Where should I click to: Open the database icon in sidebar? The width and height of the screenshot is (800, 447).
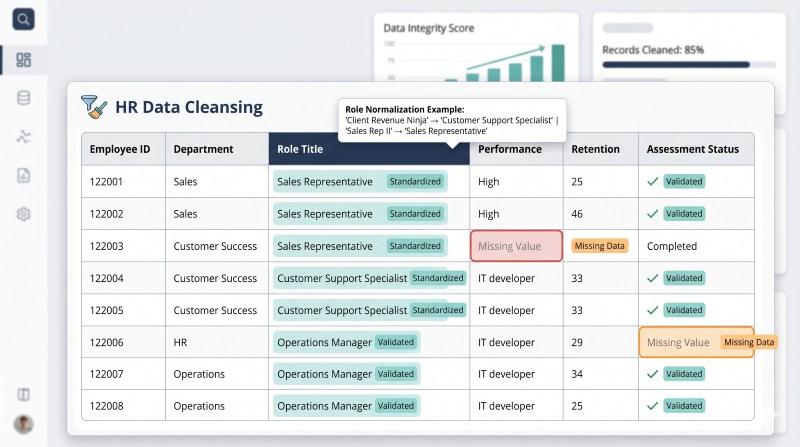[x=23, y=98]
